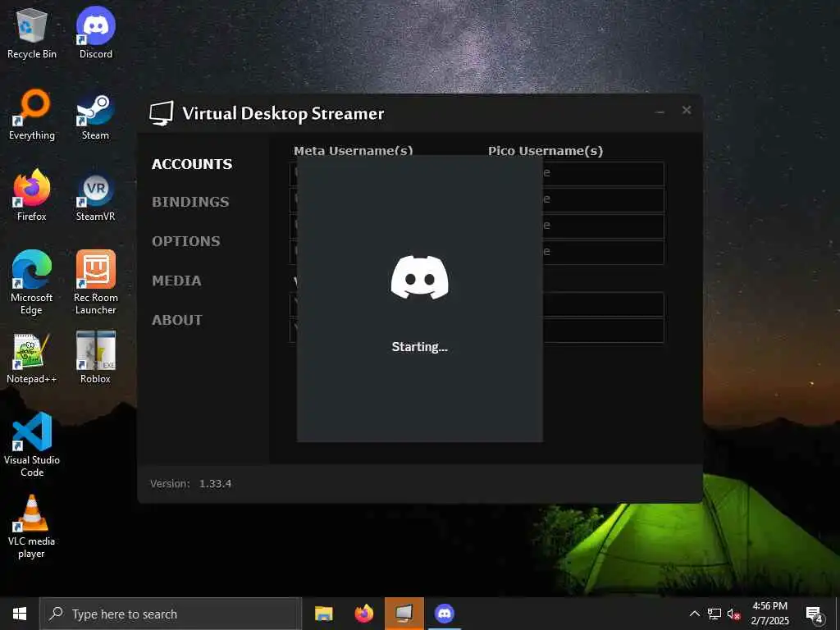This screenshot has width=840, height=630.
Task: Click the first Pico Username field
Action: click(604, 174)
